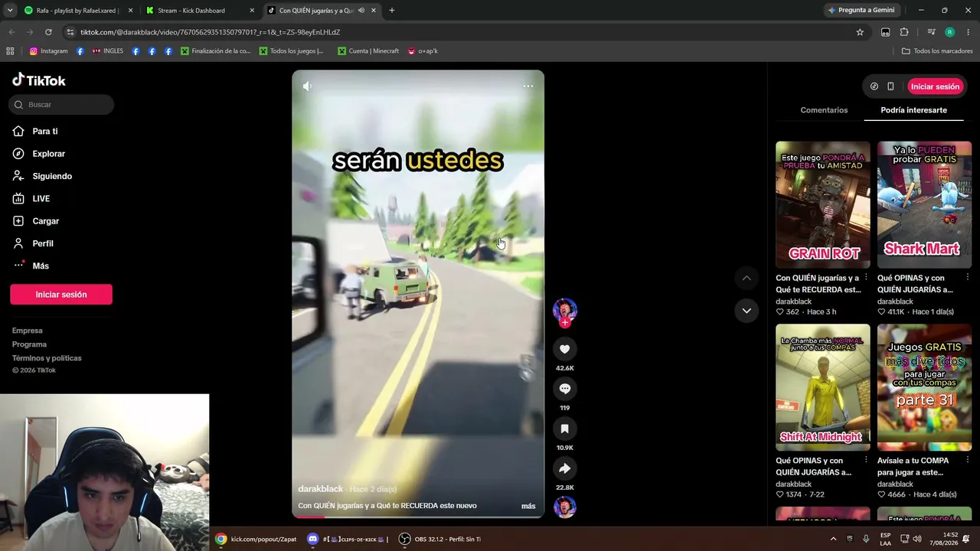This screenshot has width=980, height=551.
Task: Open the Programa footer link
Action: [29, 344]
